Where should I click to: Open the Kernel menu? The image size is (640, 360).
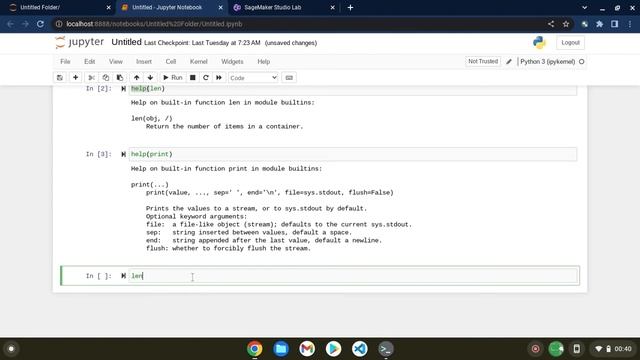tap(199, 62)
